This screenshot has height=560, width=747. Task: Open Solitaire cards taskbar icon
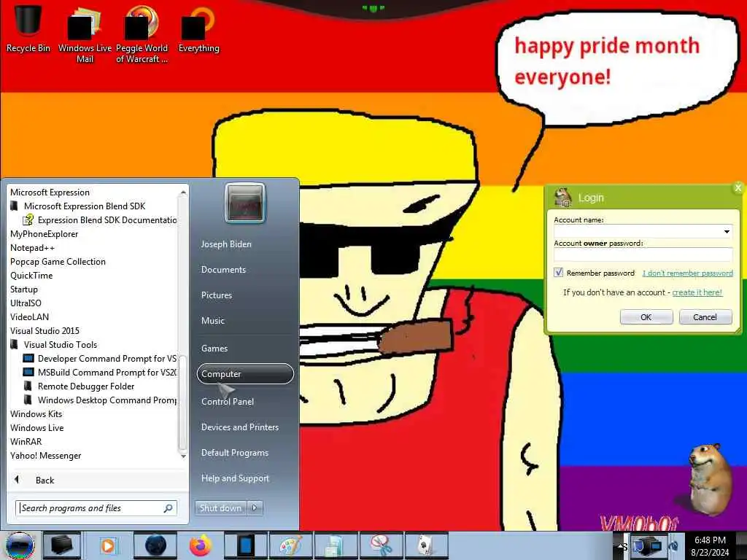(x=425, y=545)
